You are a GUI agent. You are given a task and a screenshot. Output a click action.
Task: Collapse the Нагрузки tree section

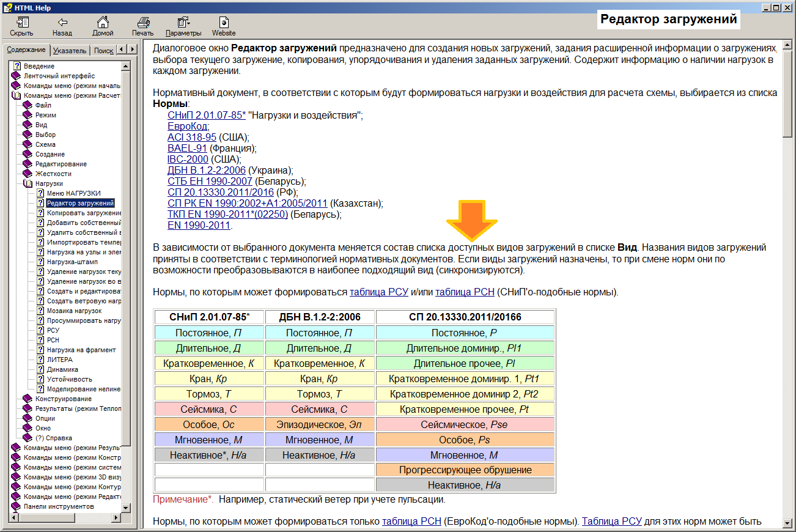(x=28, y=183)
